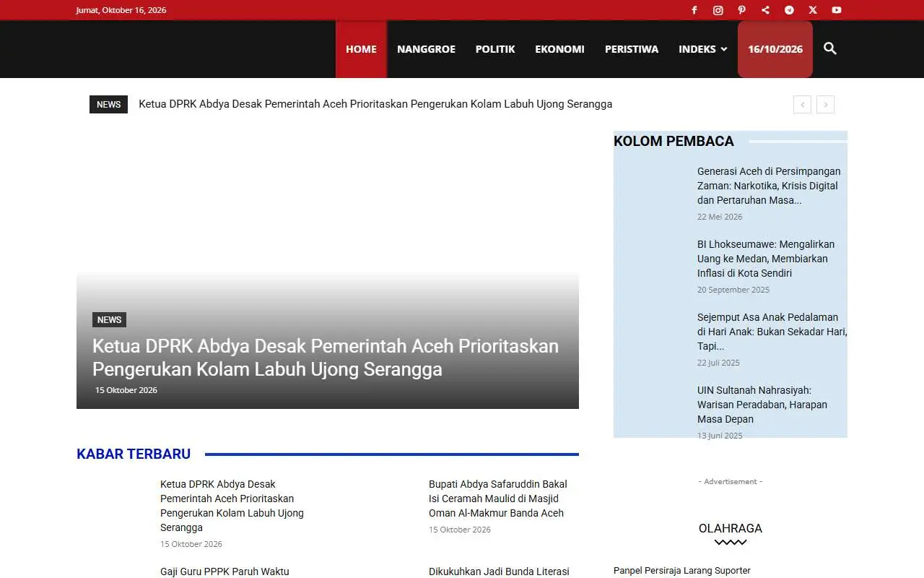924x578 pixels.
Task: Open the POLITIK menu section
Action: pos(495,49)
